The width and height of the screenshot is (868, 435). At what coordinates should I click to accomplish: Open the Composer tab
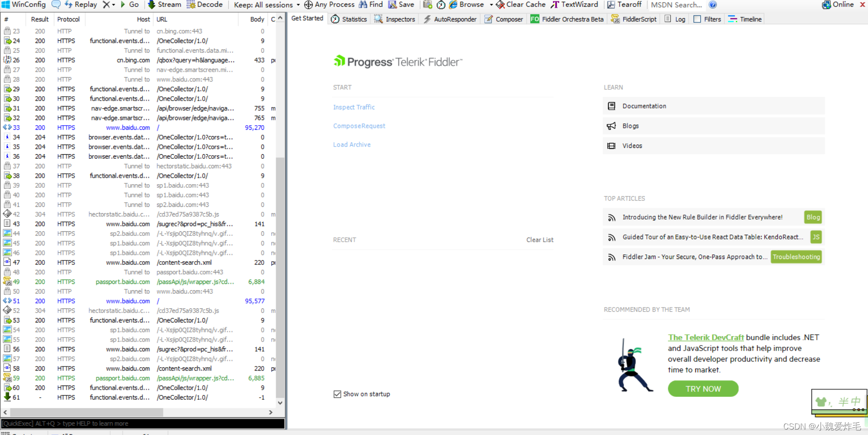pyautogui.click(x=504, y=19)
